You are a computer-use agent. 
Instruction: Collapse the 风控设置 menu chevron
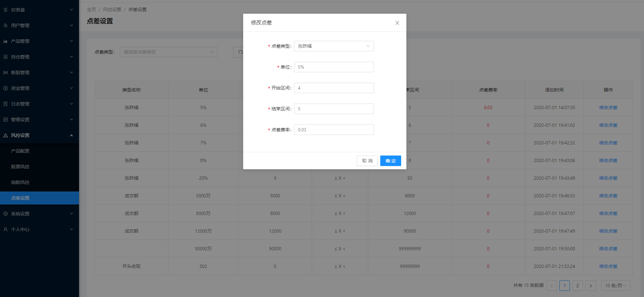(x=71, y=135)
